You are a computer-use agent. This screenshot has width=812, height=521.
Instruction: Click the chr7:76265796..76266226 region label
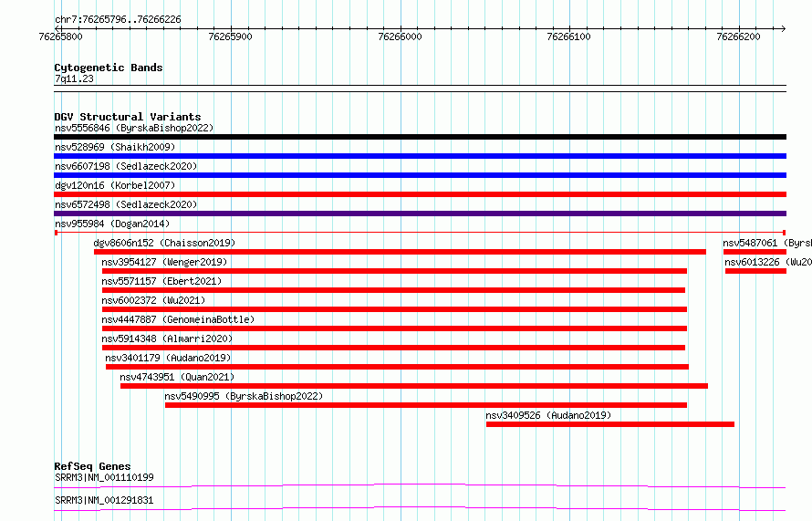[x=118, y=20]
